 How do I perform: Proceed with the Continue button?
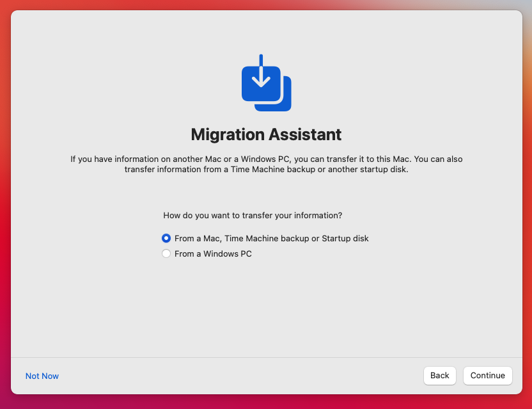pos(487,375)
